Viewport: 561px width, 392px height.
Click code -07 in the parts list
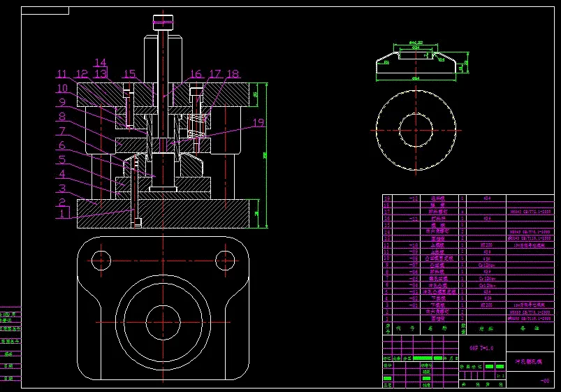[413, 266]
